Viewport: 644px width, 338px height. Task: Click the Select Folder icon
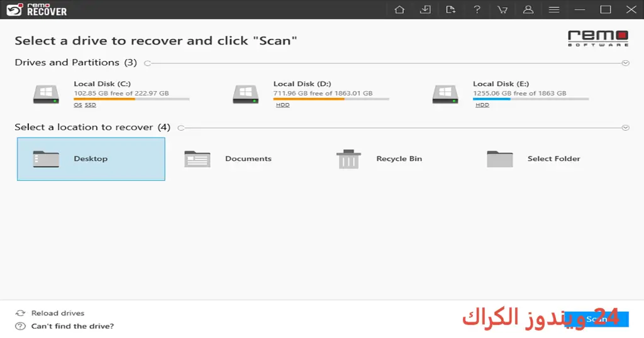point(500,159)
